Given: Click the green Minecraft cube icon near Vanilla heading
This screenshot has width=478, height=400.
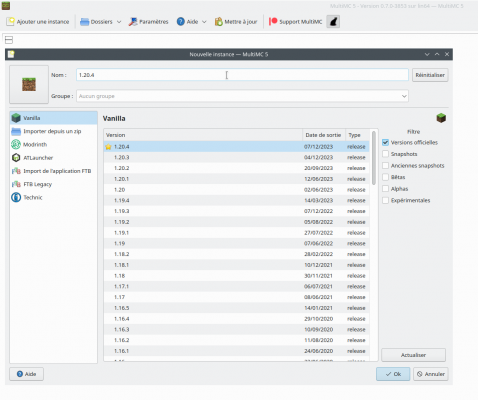Looking at the screenshot, I should coord(441,118).
